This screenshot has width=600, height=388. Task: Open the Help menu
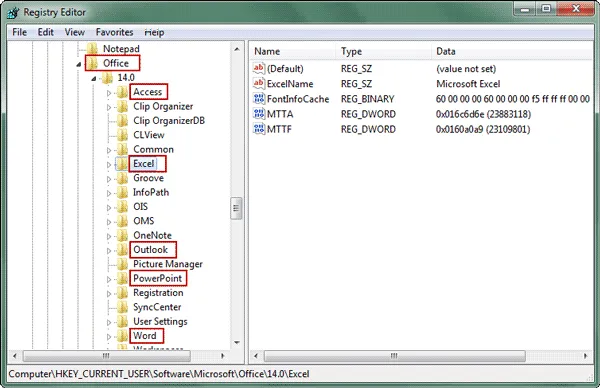pos(154,32)
